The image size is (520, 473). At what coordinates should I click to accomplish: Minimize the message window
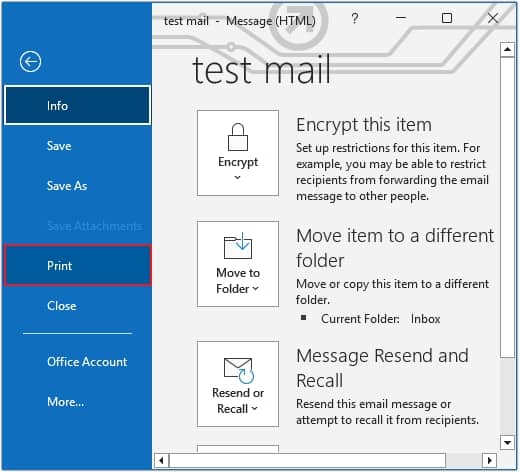tap(401, 18)
